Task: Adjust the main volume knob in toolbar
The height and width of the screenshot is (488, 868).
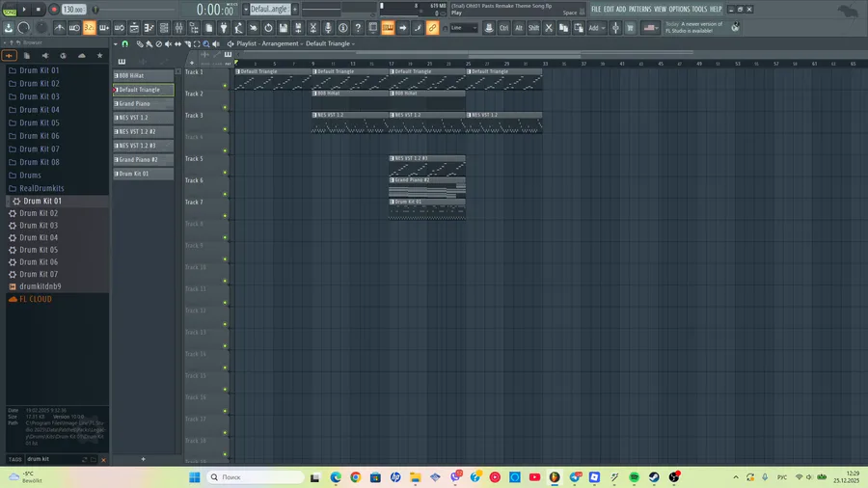Action: [24, 28]
